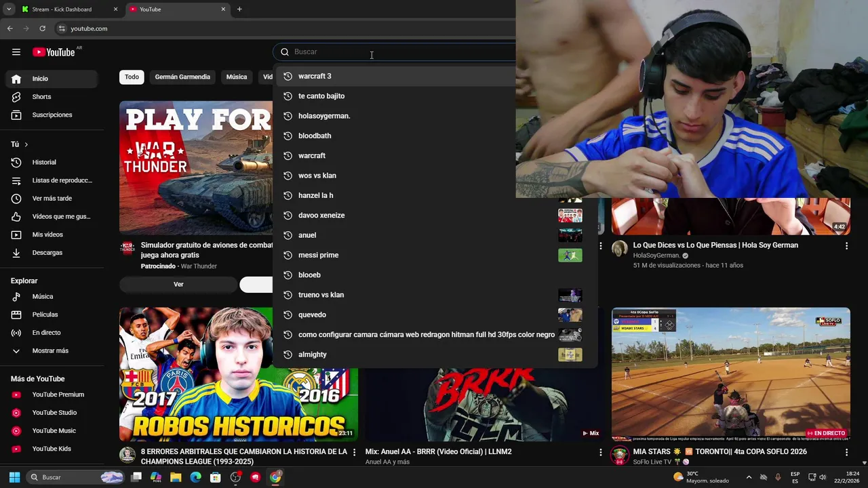Select the Música filter chip
The width and height of the screenshot is (868, 488).
click(x=236, y=77)
